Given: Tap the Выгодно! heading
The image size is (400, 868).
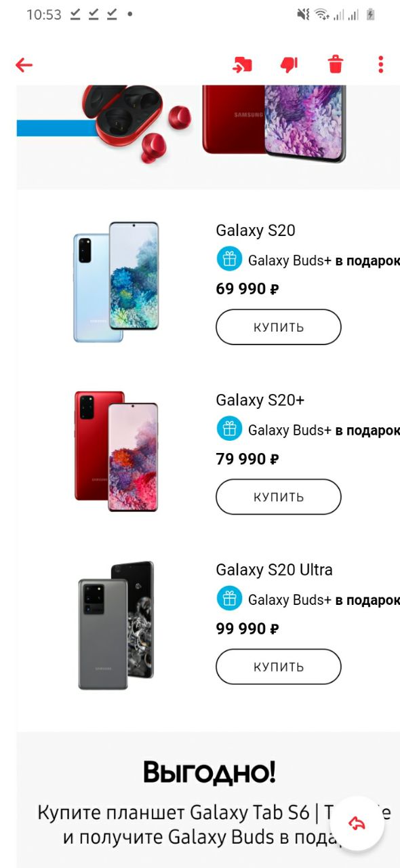Looking at the screenshot, I should [x=209, y=772].
